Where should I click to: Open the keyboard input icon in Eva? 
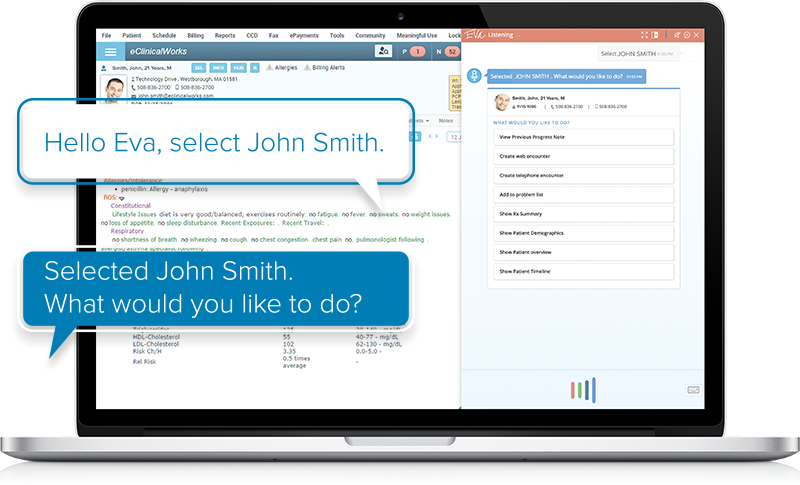pos(693,390)
